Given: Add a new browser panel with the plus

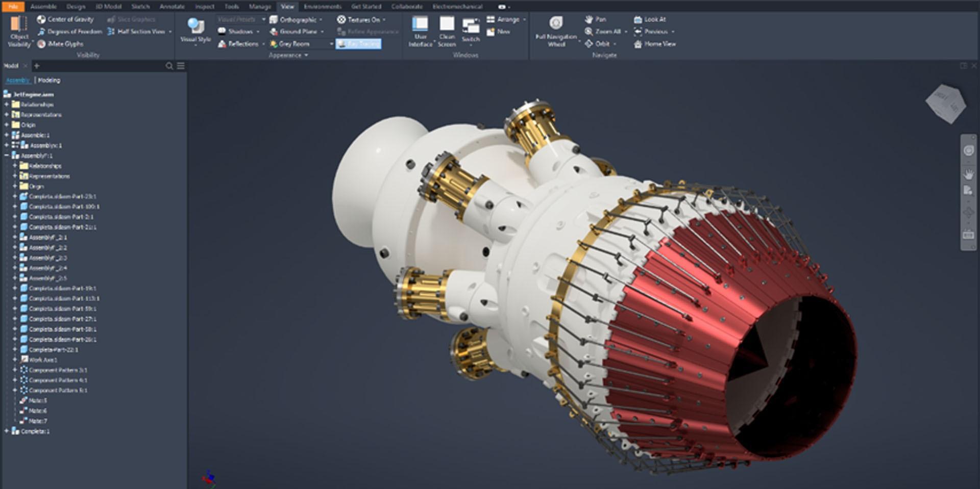Looking at the screenshot, I should 37,66.
